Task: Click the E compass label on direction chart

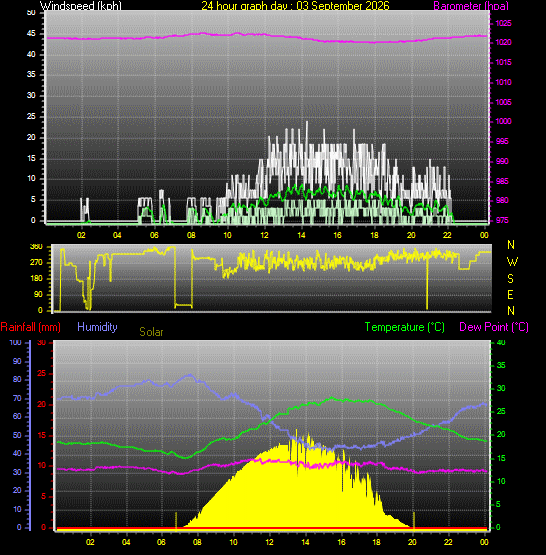Action: (x=510, y=295)
